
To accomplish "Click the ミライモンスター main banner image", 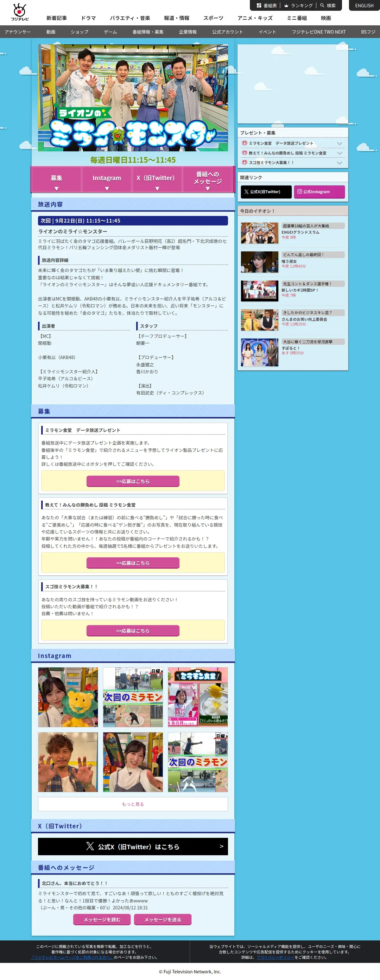I will pos(133,98).
